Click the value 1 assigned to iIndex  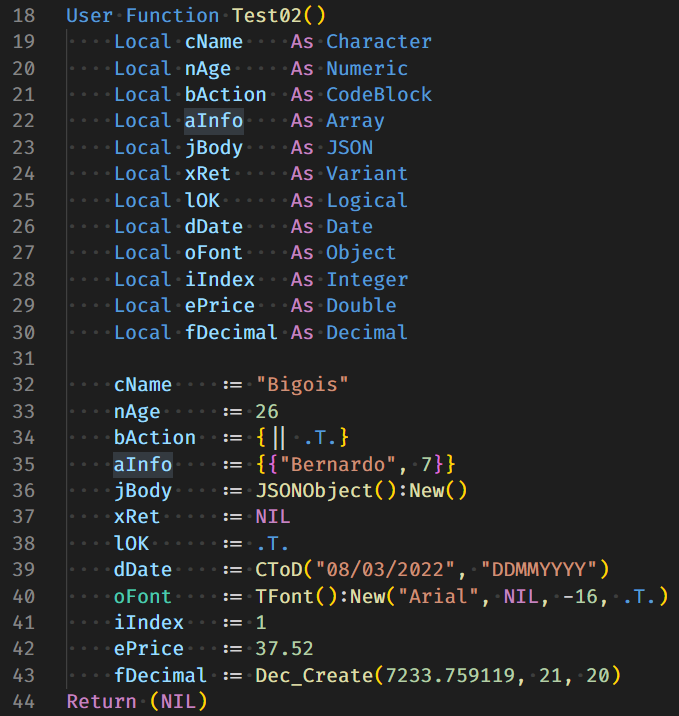[261, 623]
